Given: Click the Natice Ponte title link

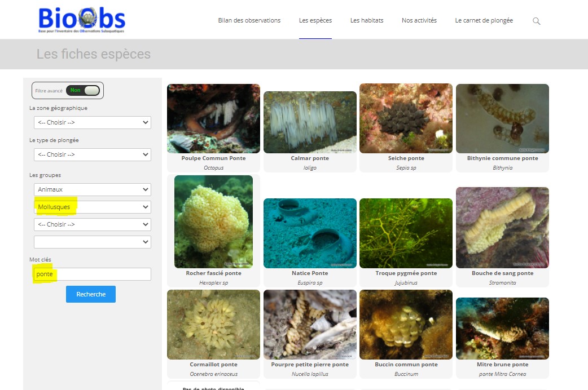Looking at the screenshot, I should tap(310, 273).
